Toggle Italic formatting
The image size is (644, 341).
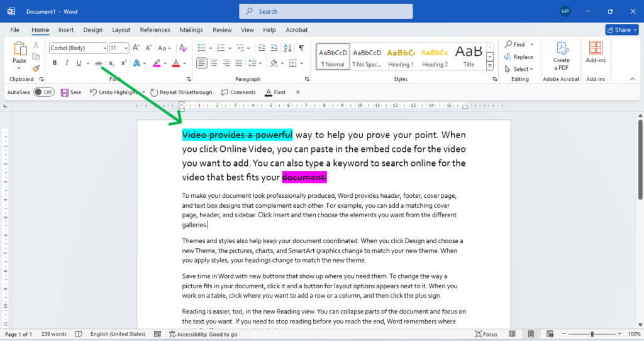(67, 63)
